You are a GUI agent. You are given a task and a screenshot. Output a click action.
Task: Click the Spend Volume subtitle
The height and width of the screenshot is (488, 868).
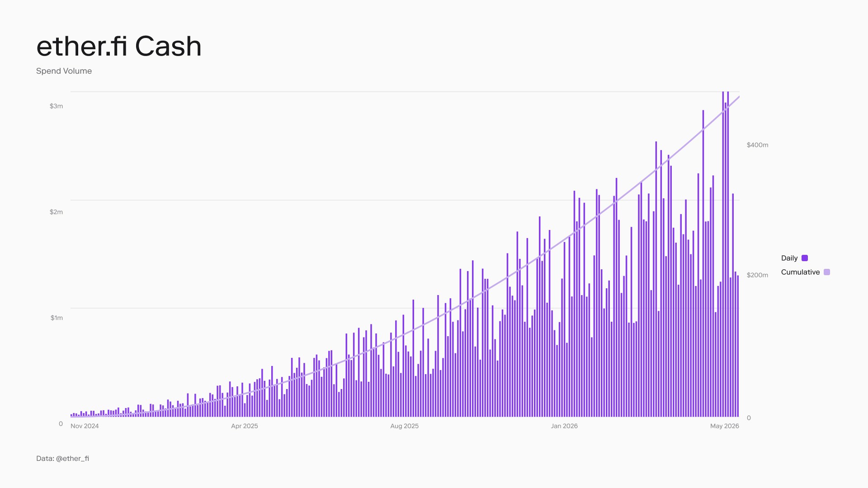tap(64, 71)
